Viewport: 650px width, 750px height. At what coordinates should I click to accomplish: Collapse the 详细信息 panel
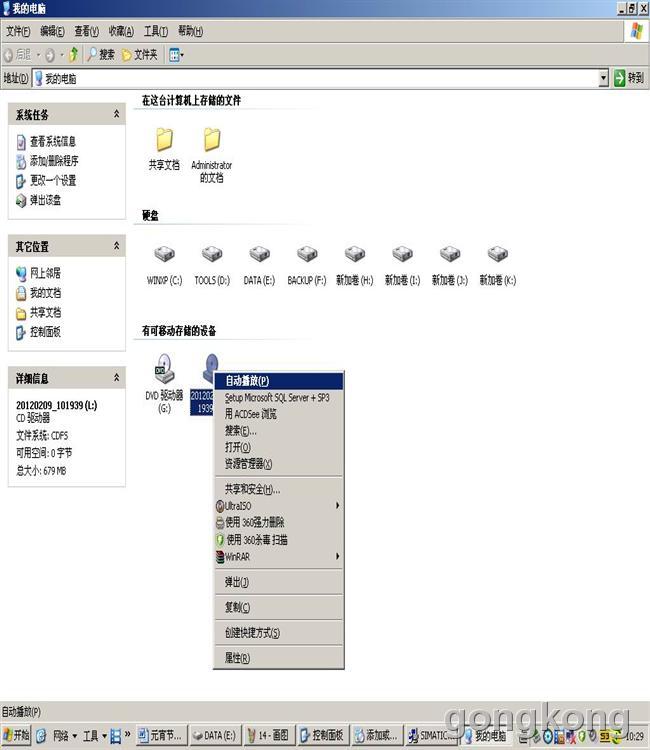(x=117, y=378)
